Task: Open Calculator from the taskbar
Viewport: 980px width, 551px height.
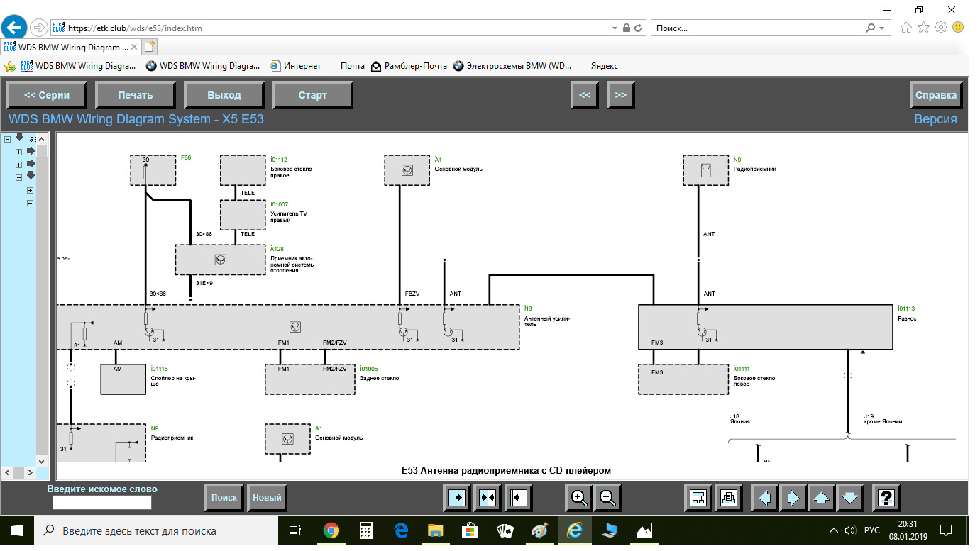Action: (x=366, y=530)
